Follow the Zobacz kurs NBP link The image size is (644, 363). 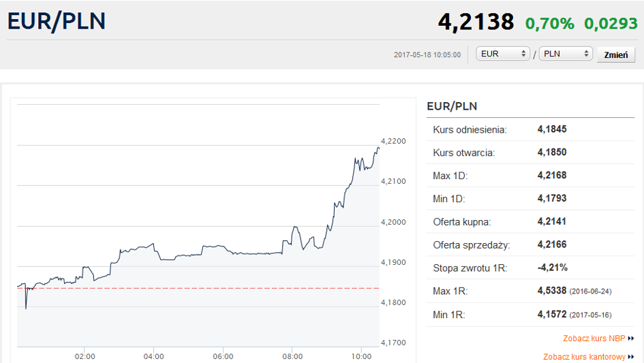point(594,338)
